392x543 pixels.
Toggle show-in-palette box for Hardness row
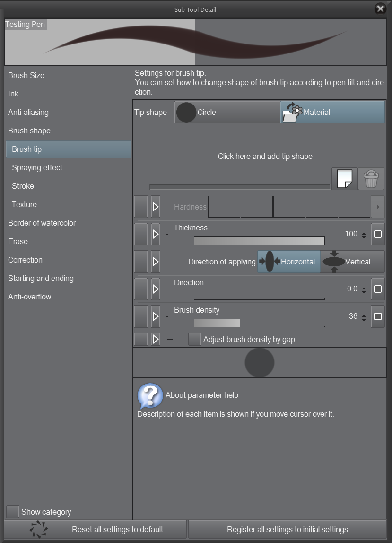tap(141, 207)
